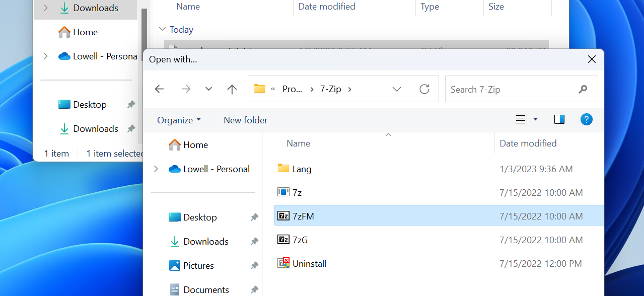644x296 pixels.
Task: Open the layout view options dropdown arrow
Action: coord(535,120)
